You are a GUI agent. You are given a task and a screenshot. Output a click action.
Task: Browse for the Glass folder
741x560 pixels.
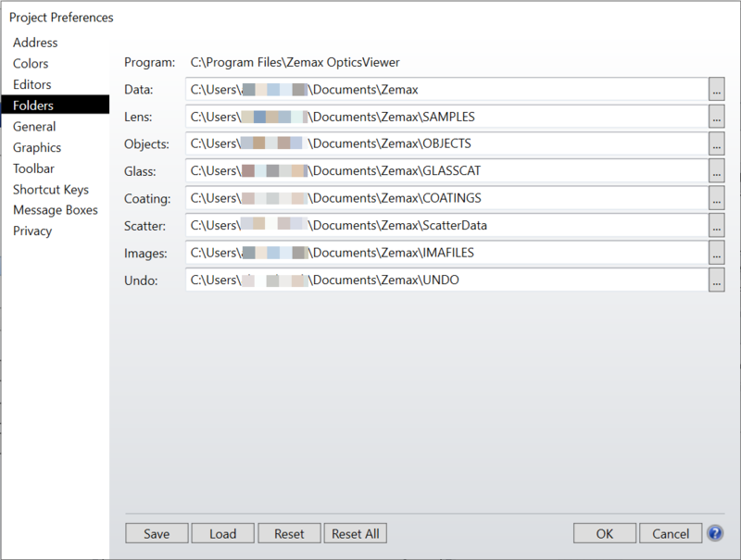tap(716, 171)
